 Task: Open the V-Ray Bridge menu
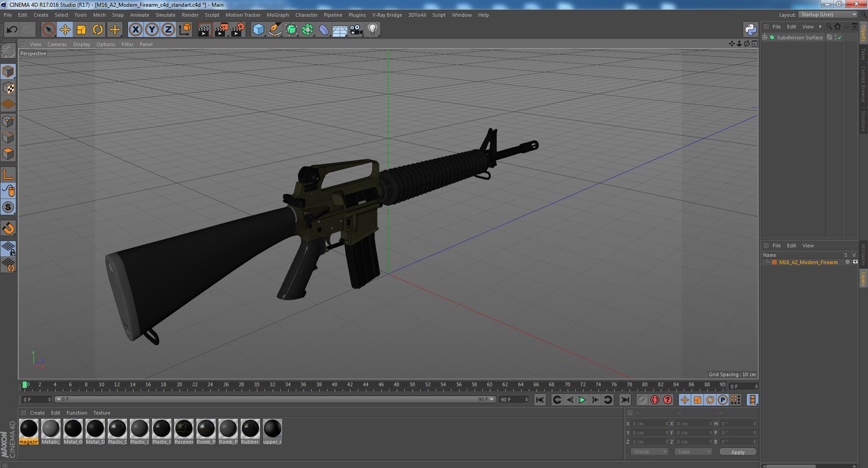(387, 15)
